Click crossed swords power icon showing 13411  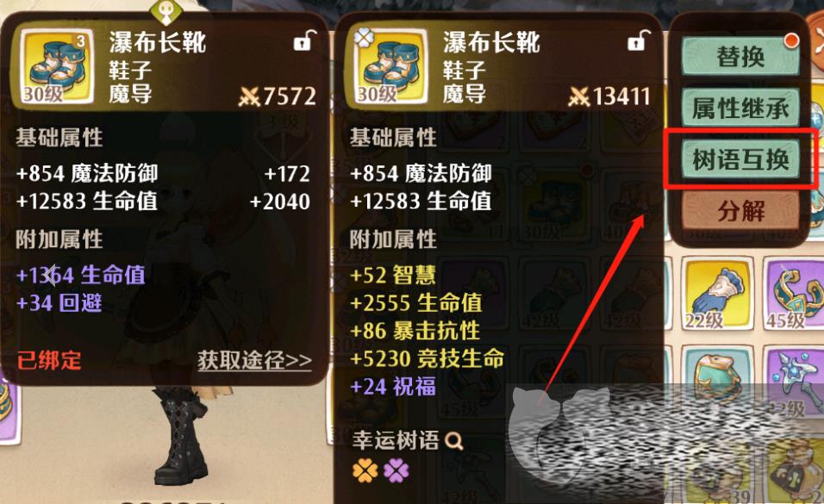pyautogui.click(x=578, y=96)
